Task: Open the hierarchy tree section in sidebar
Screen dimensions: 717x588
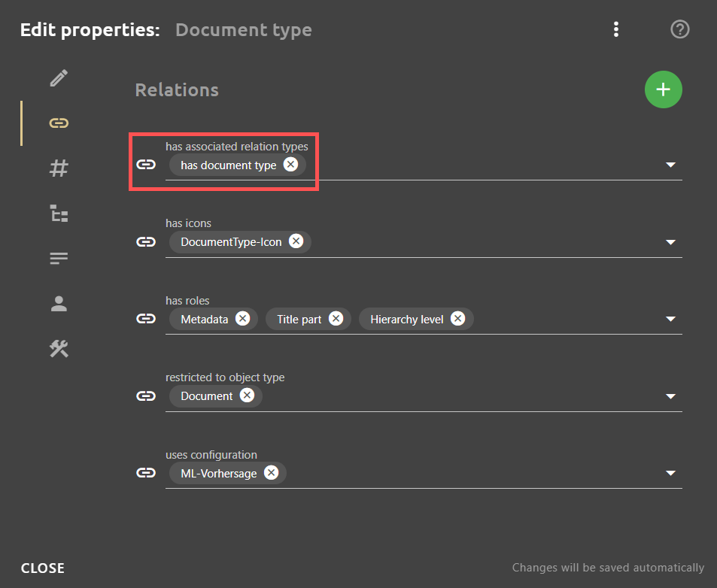Action: [x=59, y=213]
